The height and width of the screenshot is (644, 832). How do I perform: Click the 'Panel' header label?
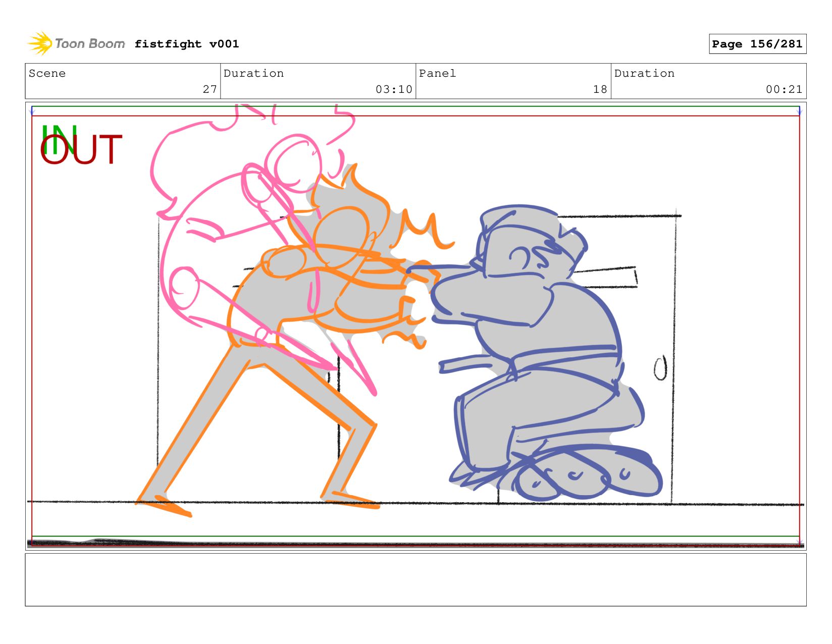(437, 73)
